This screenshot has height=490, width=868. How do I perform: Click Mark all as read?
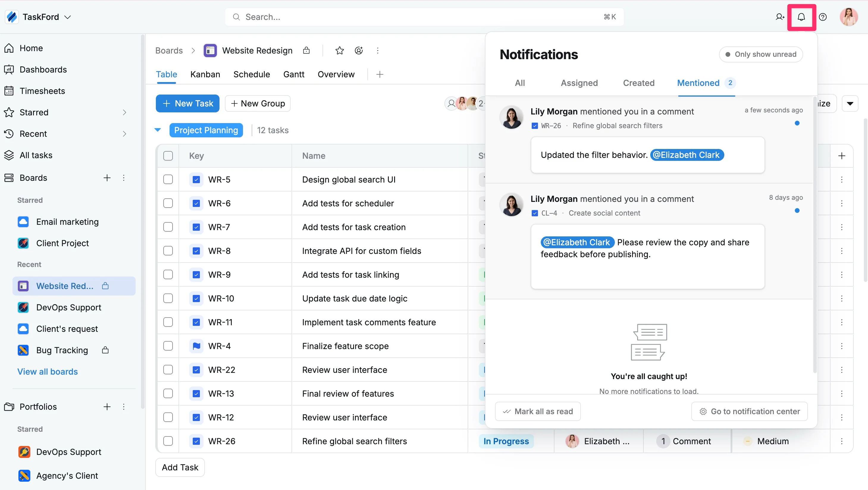[538, 412]
